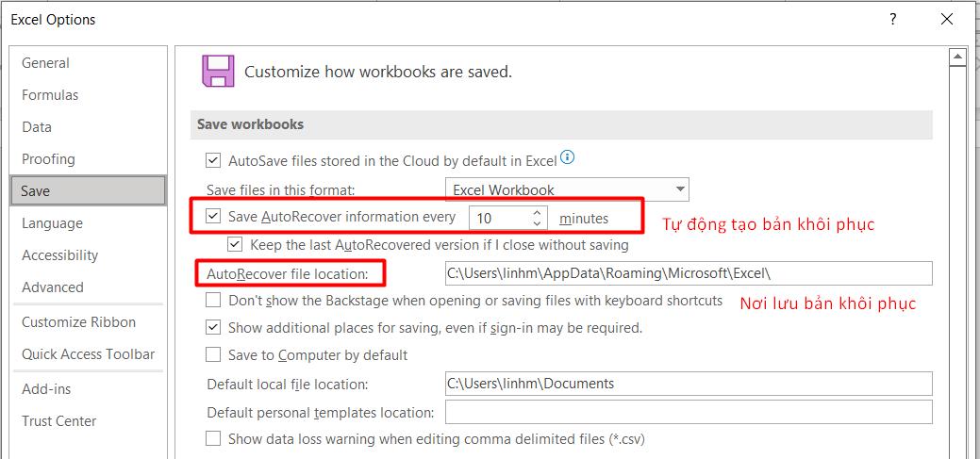The width and height of the screenshot is (980, 459).
Task: Decrease AutoRecover minutes with down arrow
Action: (538, 223)
